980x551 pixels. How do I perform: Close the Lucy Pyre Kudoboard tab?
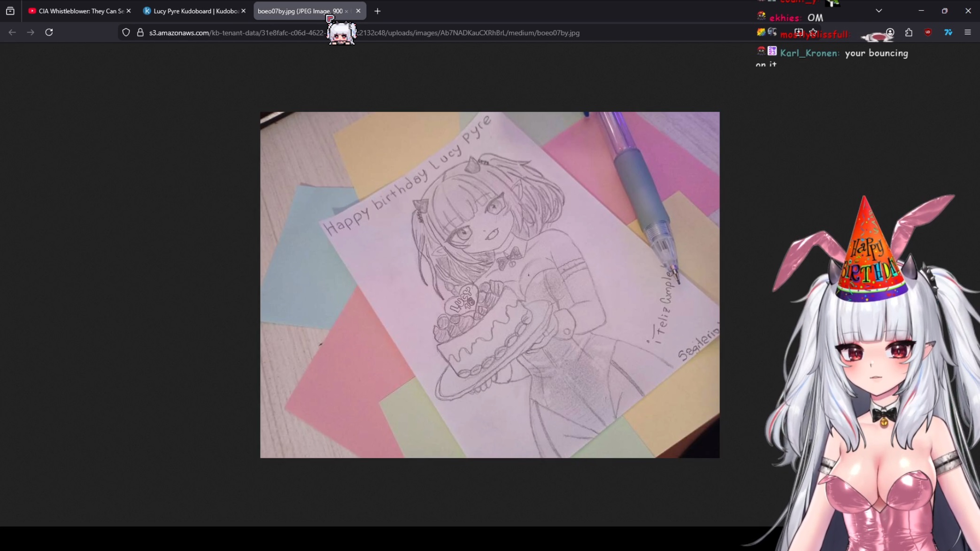(x=243, y=11)
